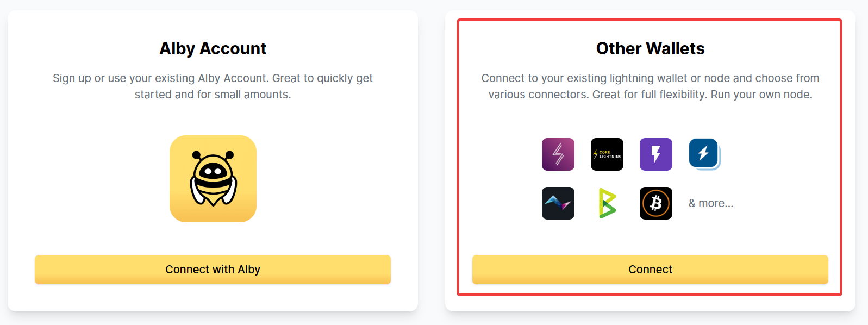Image resolution: width=868 pixels, height=325 pixels.
Task: Select the orange-ringed Bitcoin icon
Action: (x=655, y=203)
